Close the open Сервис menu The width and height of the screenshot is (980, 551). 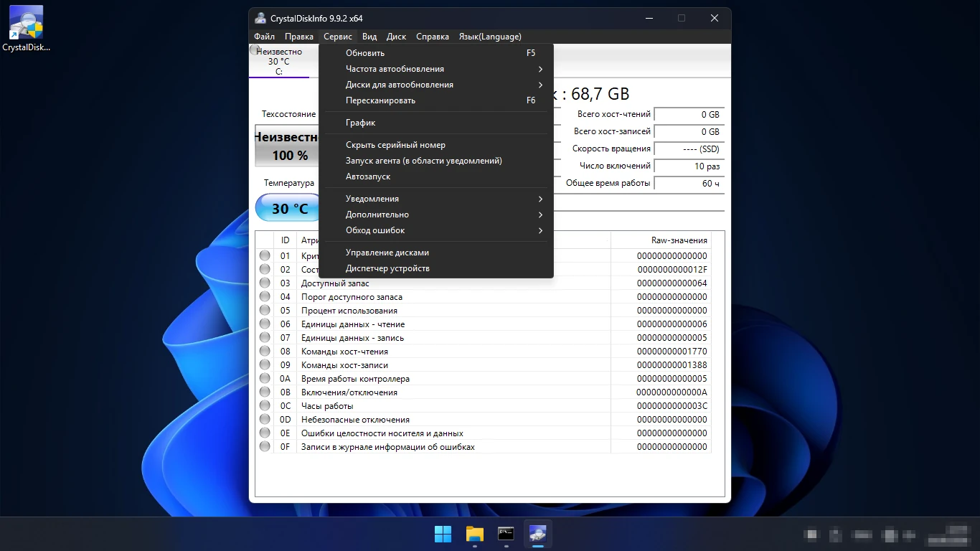338,37
